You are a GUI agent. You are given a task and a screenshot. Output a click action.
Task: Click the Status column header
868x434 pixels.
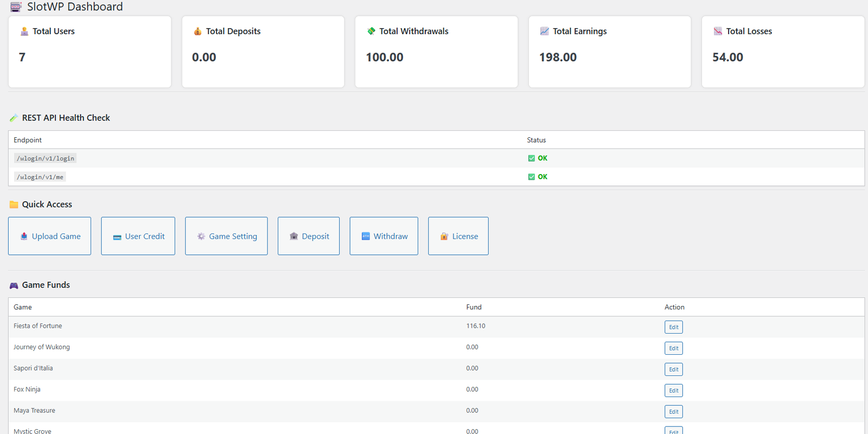(537, 140)
